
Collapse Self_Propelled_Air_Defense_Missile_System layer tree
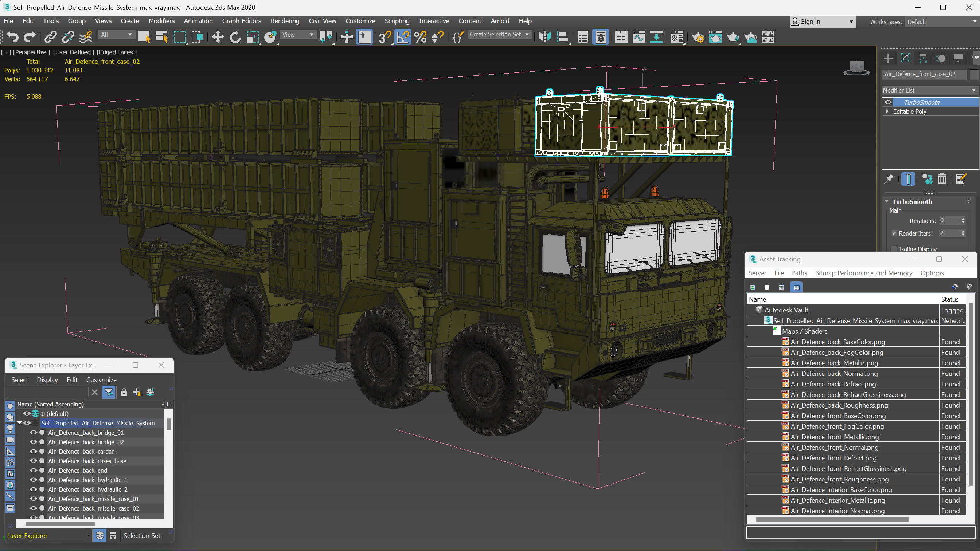(x=19, y=423)
